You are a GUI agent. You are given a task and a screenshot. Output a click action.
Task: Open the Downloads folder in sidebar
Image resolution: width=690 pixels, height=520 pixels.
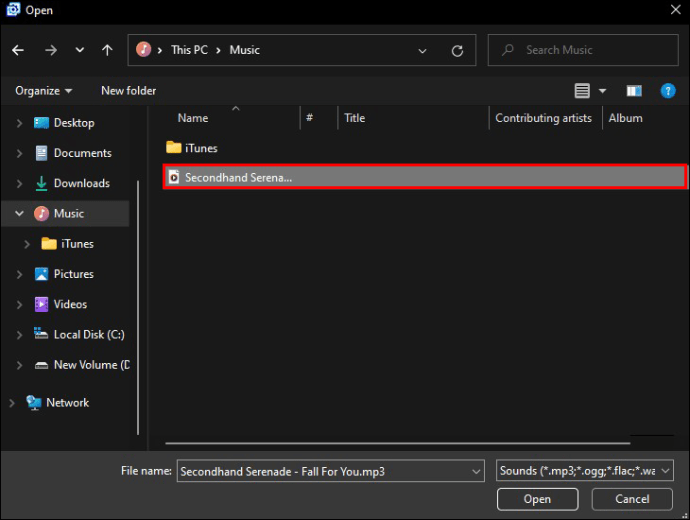click(x=81, y=183)
